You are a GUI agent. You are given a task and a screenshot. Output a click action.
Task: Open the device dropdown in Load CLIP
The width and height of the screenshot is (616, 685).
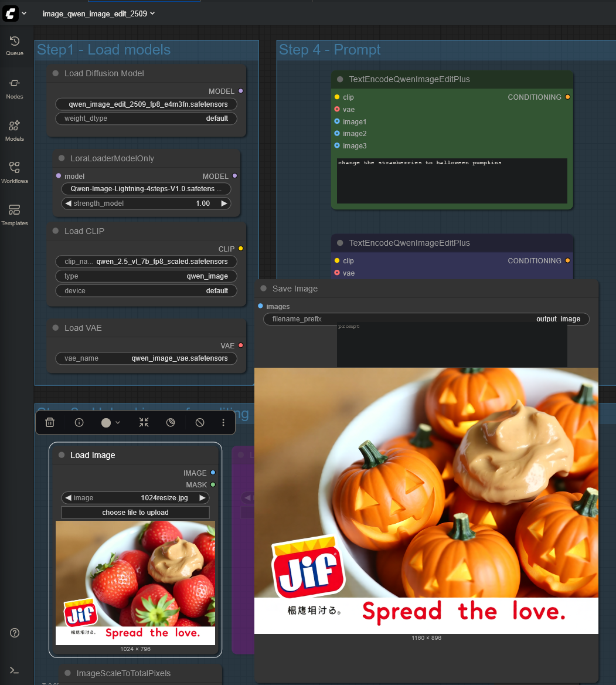point(147,290)
